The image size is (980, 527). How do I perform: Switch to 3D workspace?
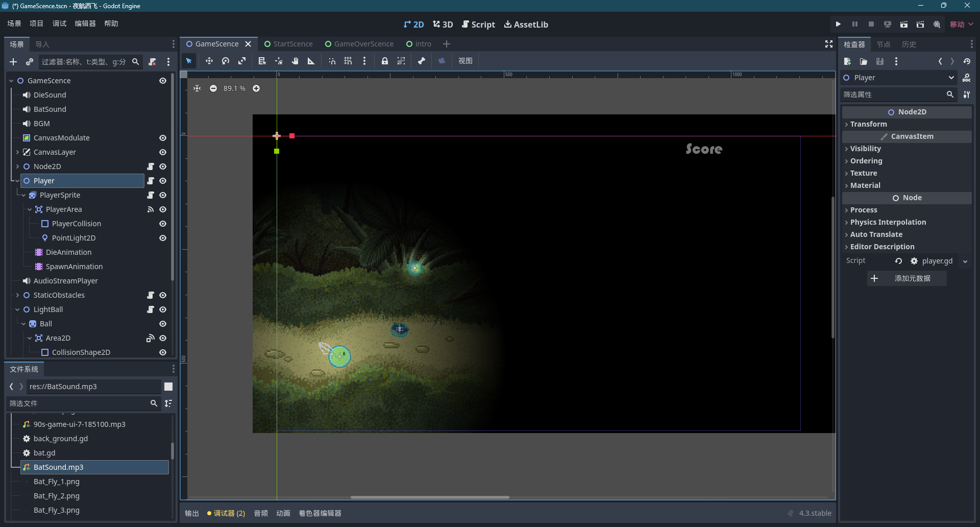pyautogui.click(x=443, y=25)
